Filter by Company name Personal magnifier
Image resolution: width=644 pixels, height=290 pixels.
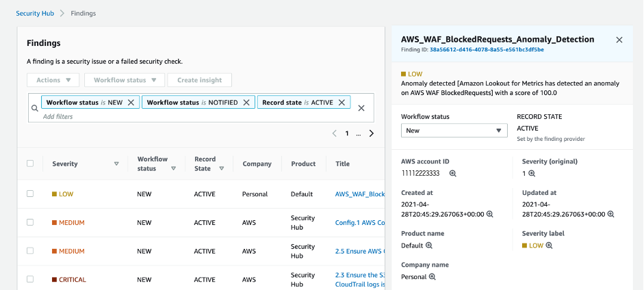click(x=432, y=276)
